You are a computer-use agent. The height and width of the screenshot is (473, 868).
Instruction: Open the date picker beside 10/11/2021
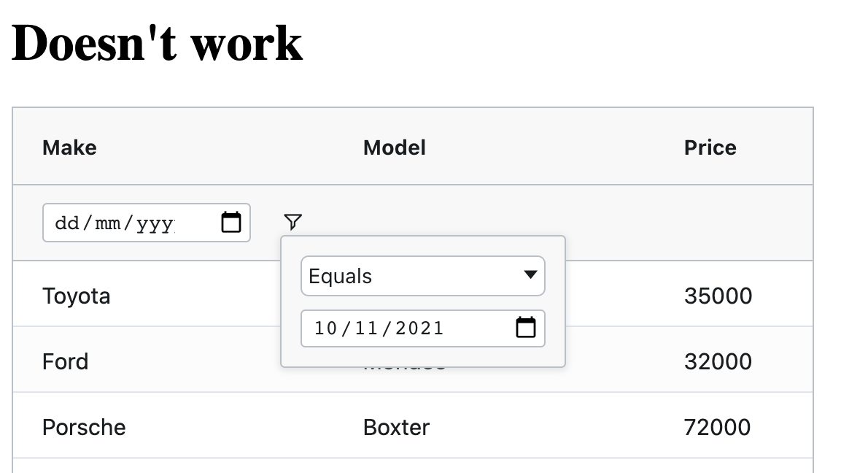point(527,328)
